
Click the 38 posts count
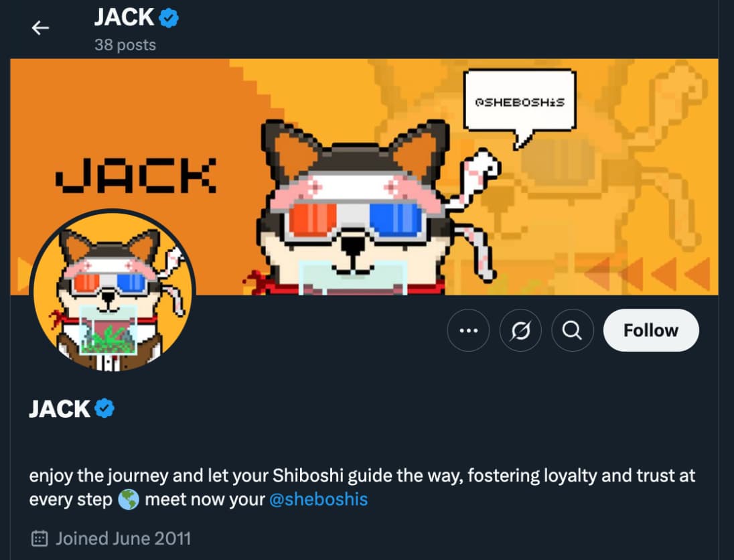[x=125, y=45]
